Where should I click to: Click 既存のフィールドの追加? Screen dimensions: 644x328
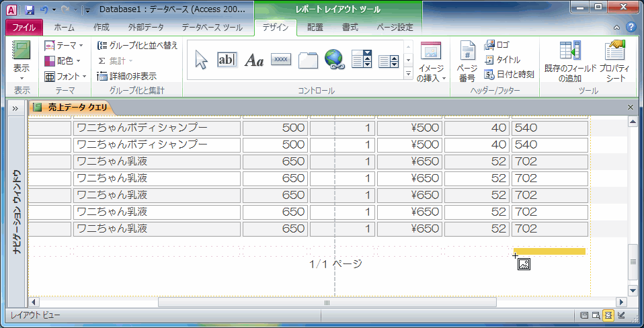coord(570,62)
